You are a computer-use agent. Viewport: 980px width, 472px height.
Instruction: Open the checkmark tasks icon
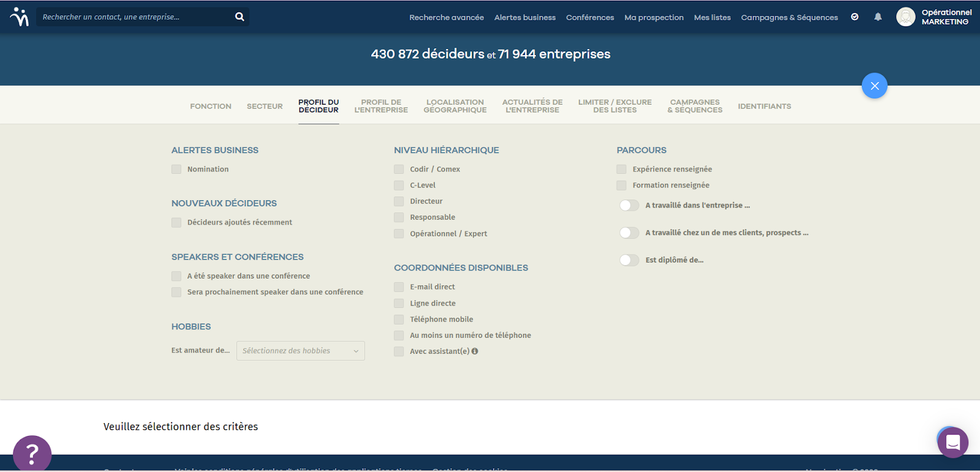coord(854,17)
